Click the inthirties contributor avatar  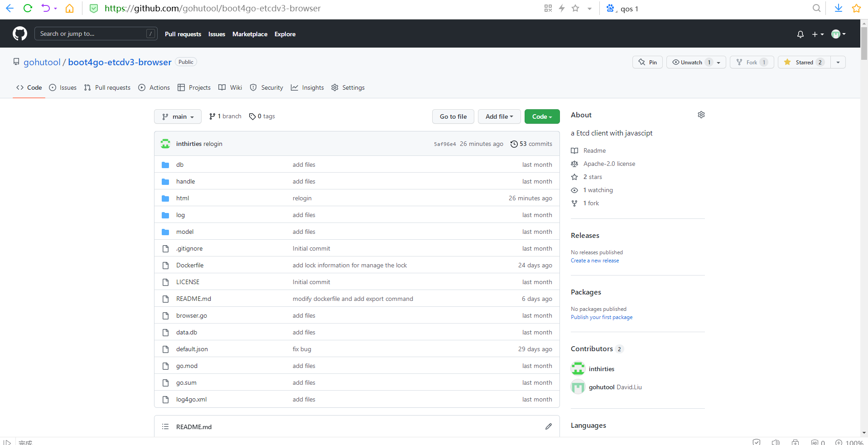coord(577,368)
